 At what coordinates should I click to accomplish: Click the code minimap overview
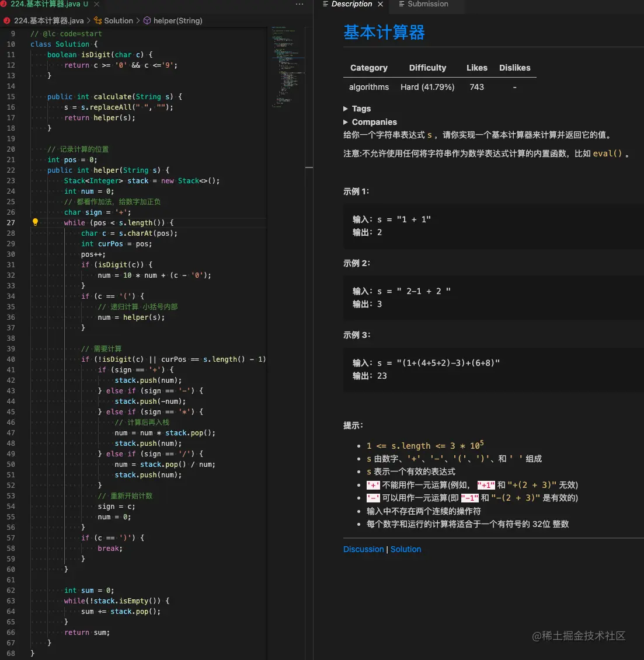[288, 67]
